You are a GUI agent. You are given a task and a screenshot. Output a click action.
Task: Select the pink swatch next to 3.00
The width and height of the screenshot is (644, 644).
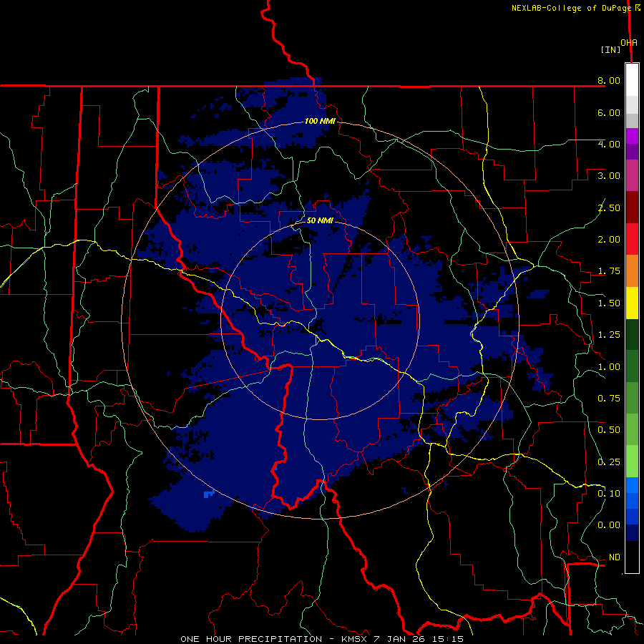pos(632,175)
